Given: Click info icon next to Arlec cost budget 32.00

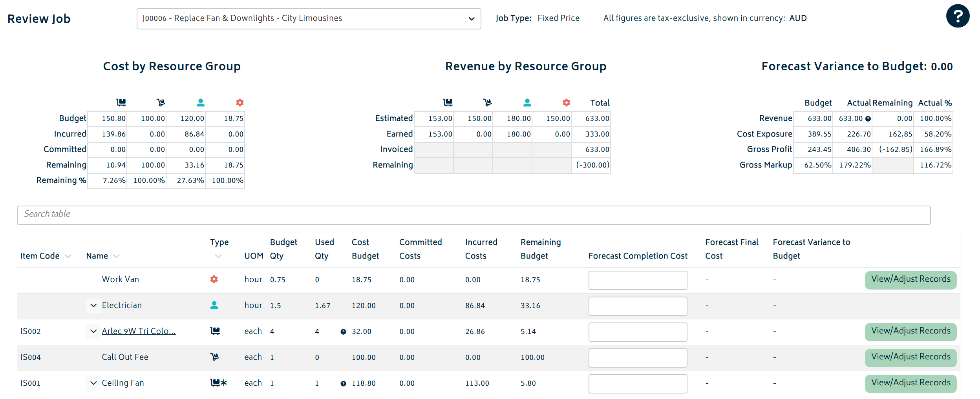Looking at the screenshot, I should click(x=343, y=332).
